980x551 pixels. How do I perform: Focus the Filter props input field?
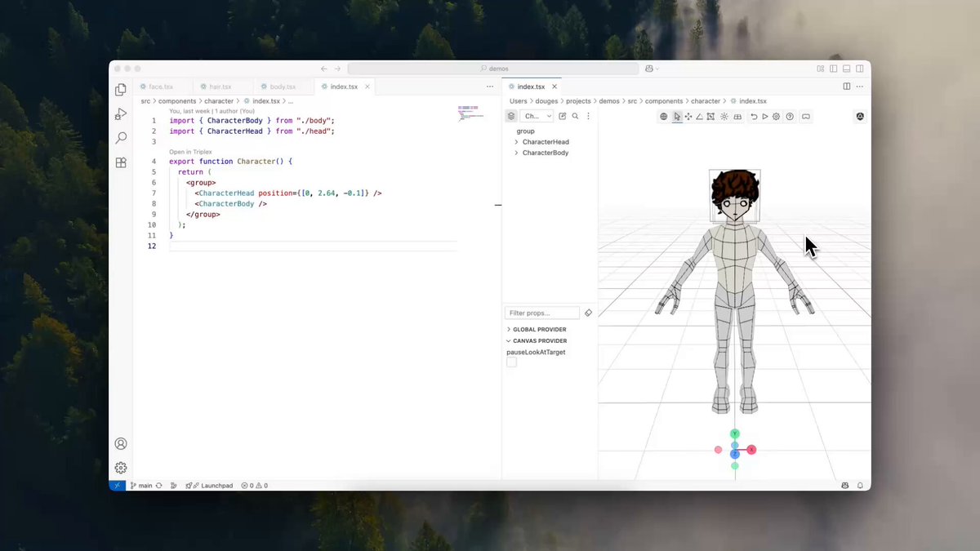point(542,313)
